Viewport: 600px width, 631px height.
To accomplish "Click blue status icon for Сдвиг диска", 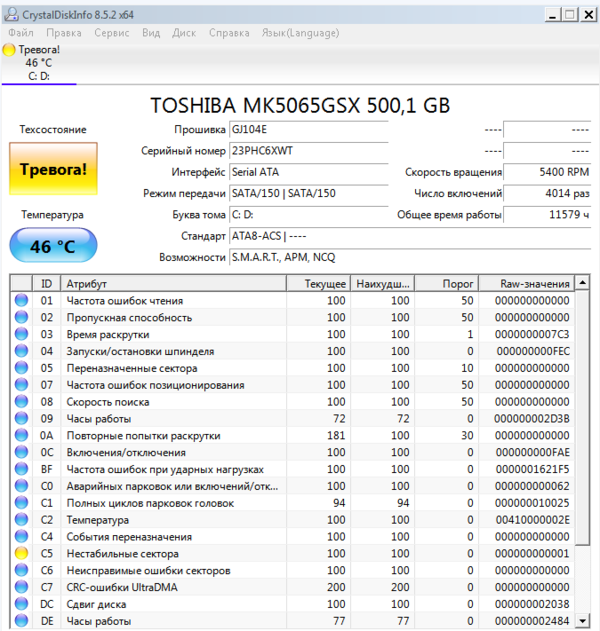I will tap(21, 604).
